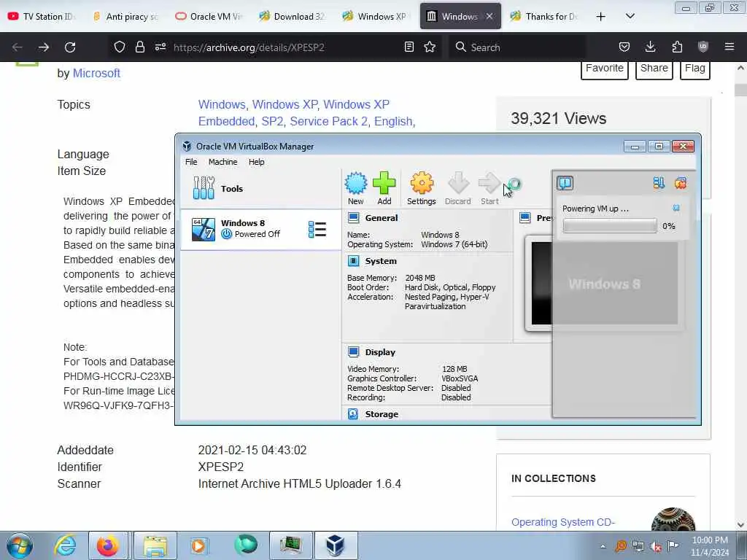Click the Storage section header
747x560 pixels.
click(x=382, y=414)
